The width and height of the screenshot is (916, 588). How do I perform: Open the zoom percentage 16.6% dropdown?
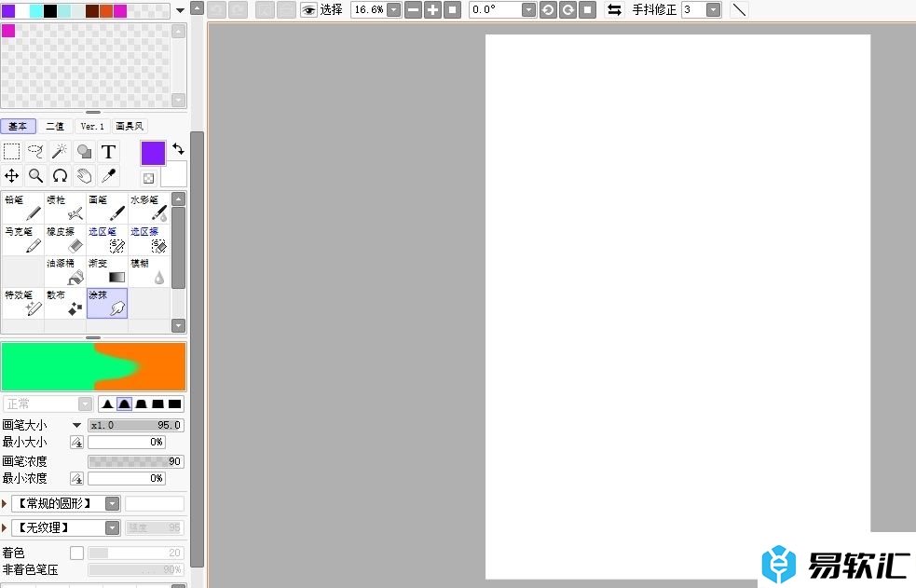(x=394, y=10)
